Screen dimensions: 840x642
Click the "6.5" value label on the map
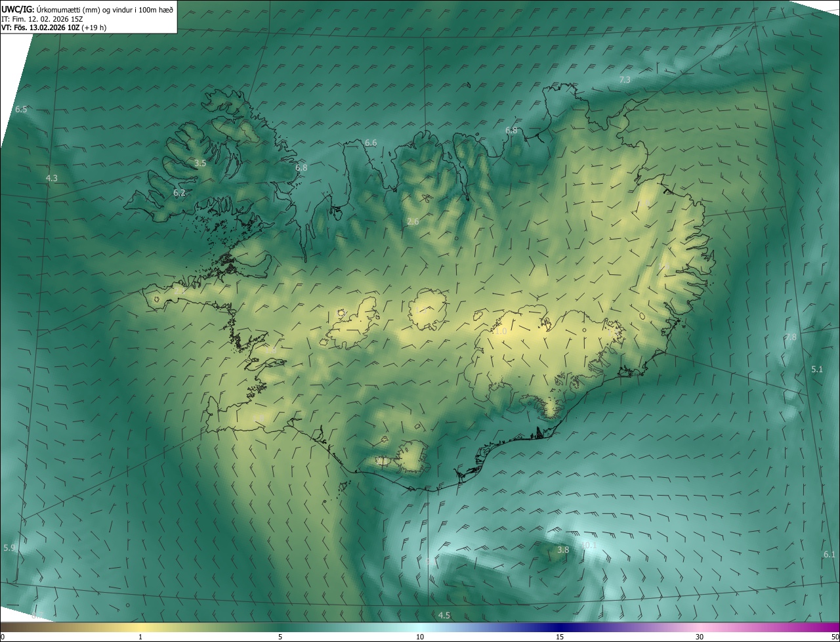pos(22,109)
